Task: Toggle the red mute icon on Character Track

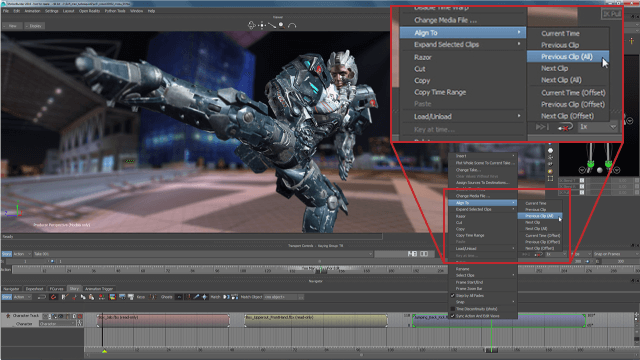Action: pos(80,316)
